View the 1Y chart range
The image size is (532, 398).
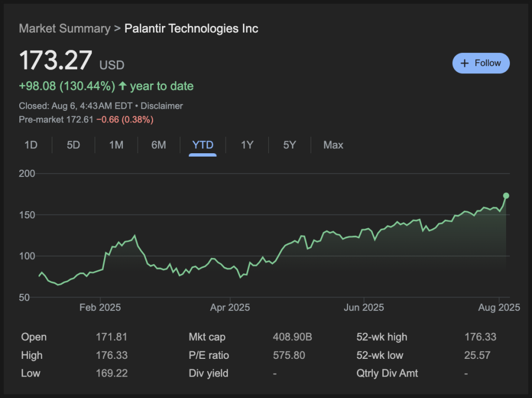tap(247, 145)
